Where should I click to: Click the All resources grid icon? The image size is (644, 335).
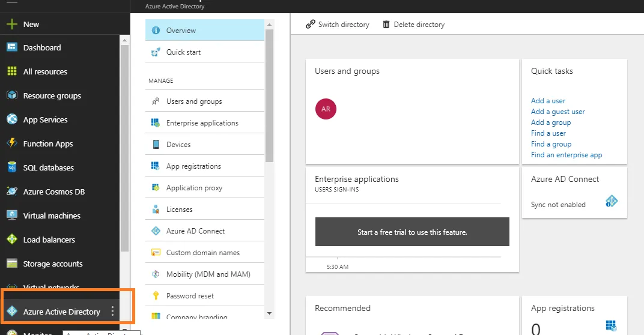[x=12, y=71]
